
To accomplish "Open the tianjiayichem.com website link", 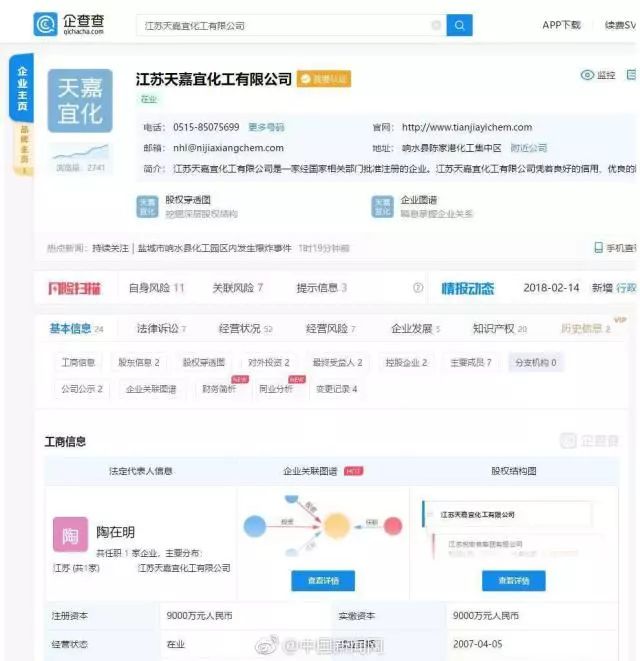I will pos(466,127).
